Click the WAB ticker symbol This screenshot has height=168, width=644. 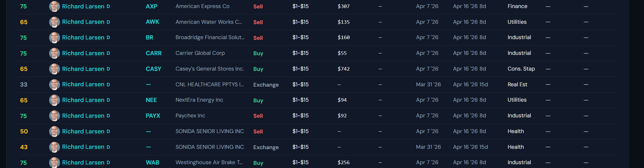(x=152, y=162)
